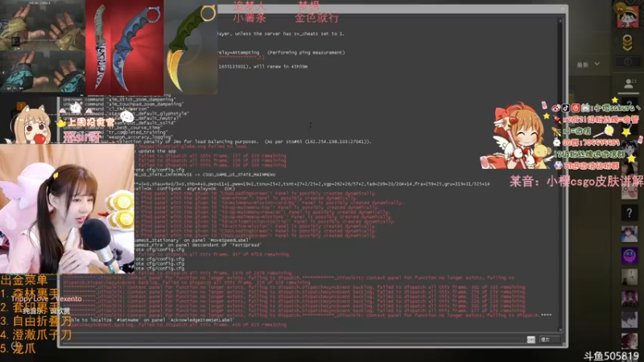Click the purple smiley friend avatar

tap(630, 256)
